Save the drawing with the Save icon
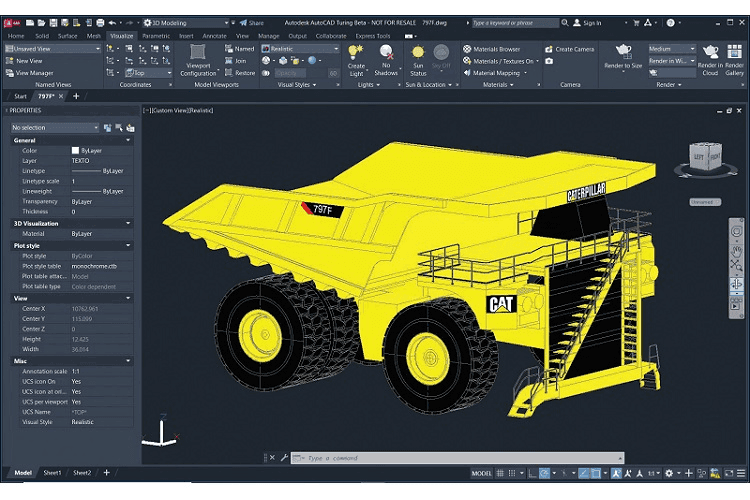 pyautogui.click(x=53, y=22)
